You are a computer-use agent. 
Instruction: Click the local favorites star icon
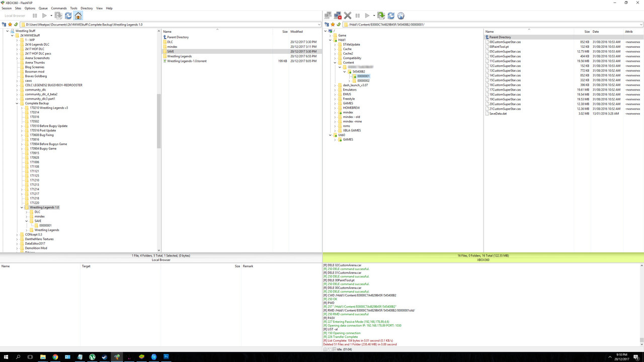[x=10, y=24]
